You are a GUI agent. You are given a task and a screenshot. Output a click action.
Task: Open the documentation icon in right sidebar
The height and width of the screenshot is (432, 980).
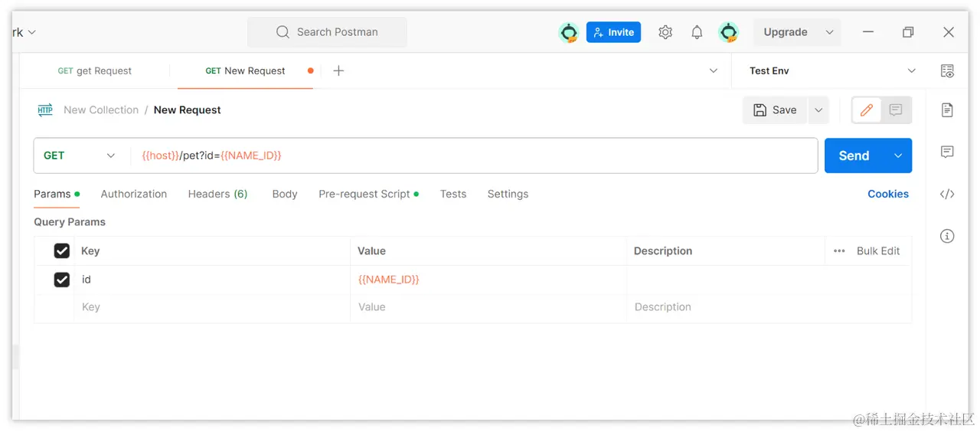click(947, 110)
